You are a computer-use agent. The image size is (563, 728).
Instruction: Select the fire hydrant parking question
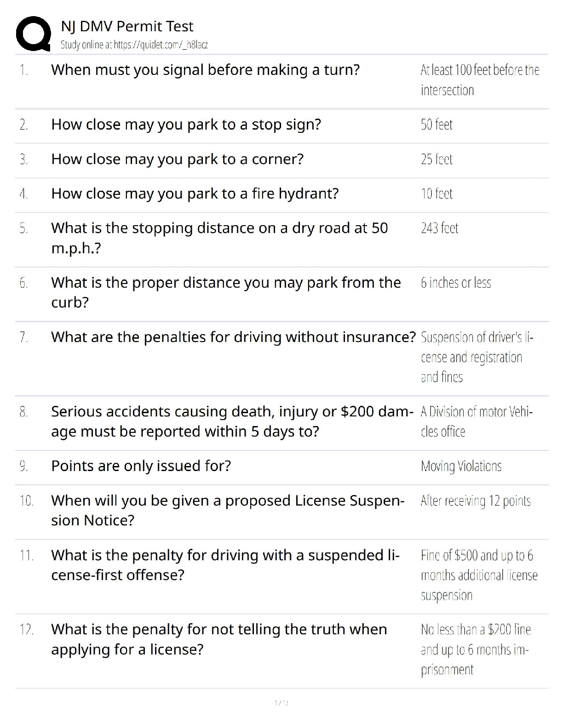[195, 193]
